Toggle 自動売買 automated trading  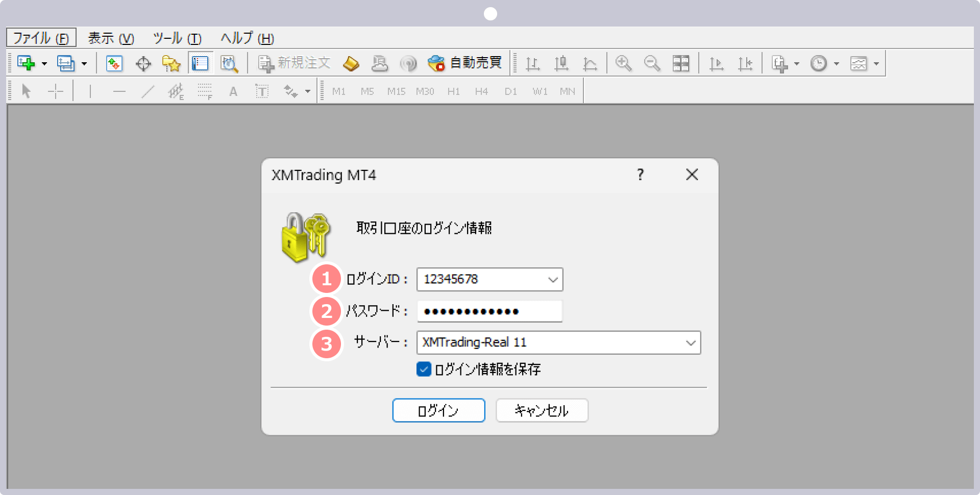[464, 63]
